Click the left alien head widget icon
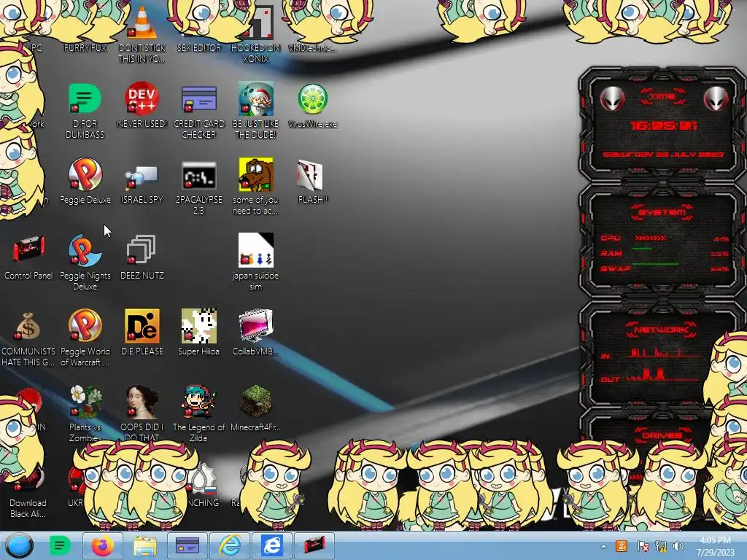 pos(612,99)
